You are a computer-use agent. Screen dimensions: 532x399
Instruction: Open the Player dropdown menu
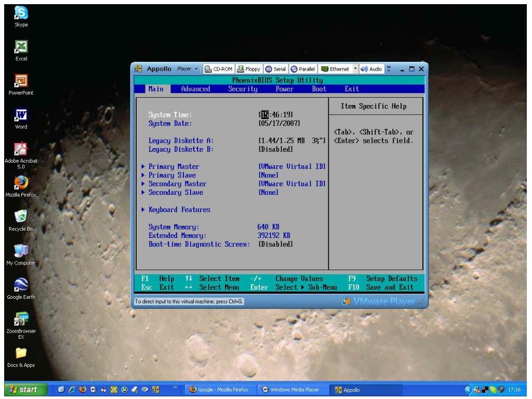(x=187, y=69)
